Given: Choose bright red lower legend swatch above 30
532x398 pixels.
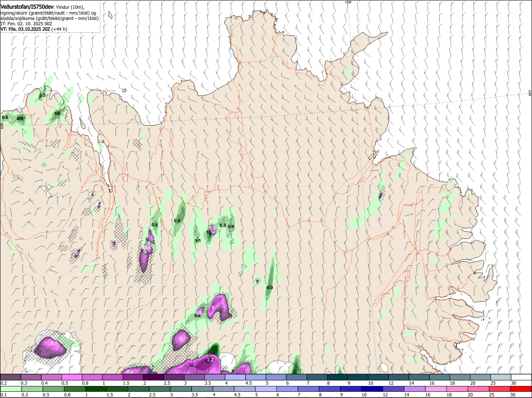Looking at the screenshot, I should (x=521, y=389).
